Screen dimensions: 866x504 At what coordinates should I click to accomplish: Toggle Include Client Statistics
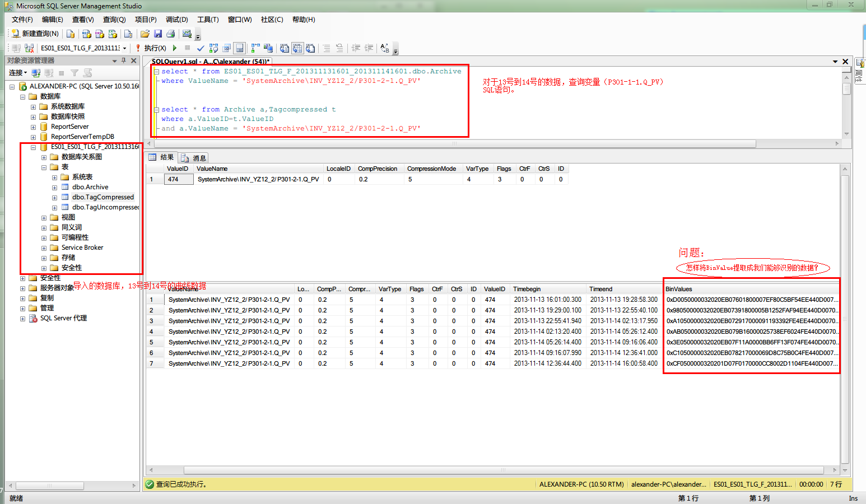coord(268,48)
